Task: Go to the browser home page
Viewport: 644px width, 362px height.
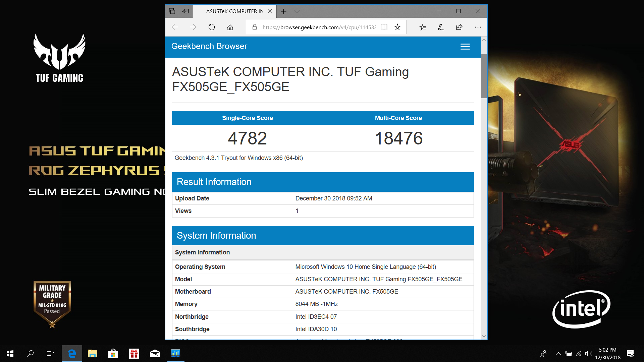Action: click(x=230, y=27)
